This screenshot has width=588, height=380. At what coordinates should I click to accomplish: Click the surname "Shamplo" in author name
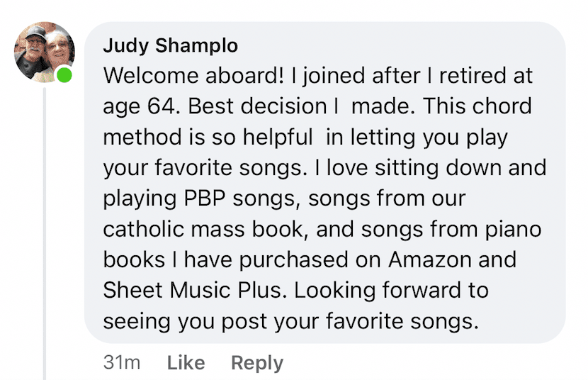(196, 46)
